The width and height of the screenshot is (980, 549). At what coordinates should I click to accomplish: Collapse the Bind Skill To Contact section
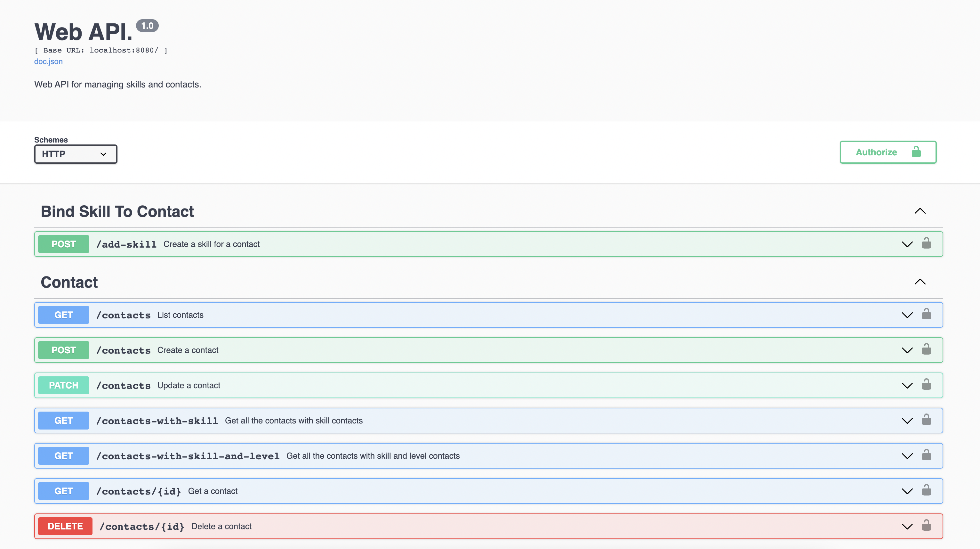click(920, 211)
